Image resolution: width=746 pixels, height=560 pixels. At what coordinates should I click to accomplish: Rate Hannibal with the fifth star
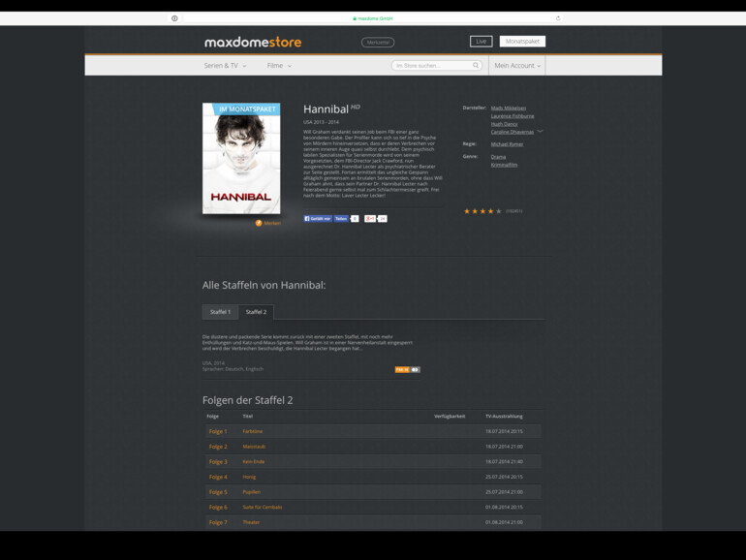[x=499, y=211]
